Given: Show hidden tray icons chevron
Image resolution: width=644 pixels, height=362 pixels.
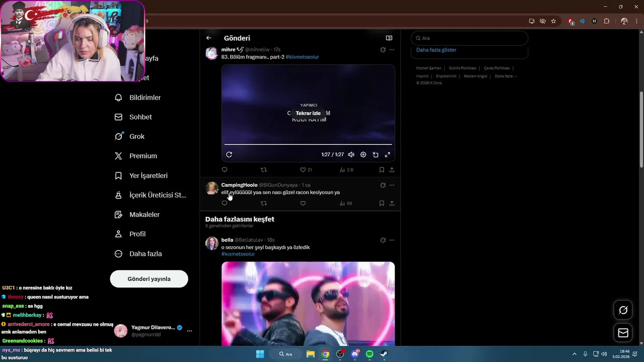Looking at the screenshot, I should pyautogui.click(x=575, y=354).
